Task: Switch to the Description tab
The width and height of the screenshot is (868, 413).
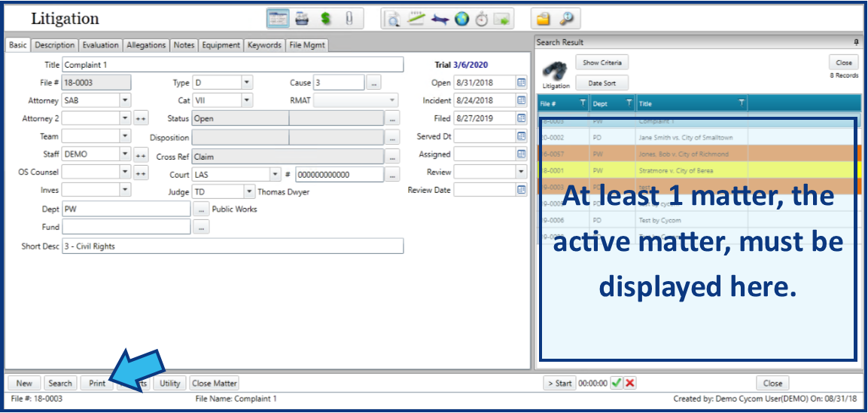Action: 55,45
